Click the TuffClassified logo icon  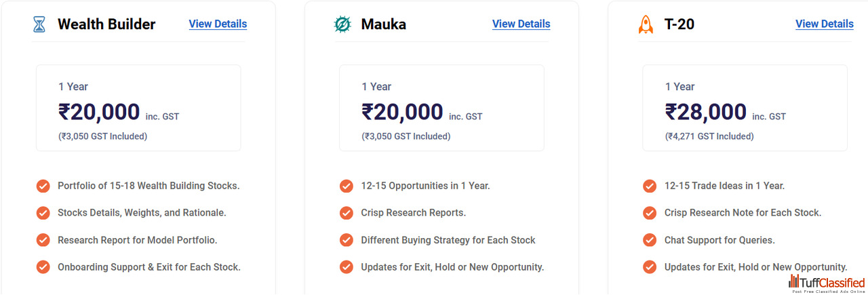tap(794, 281)
